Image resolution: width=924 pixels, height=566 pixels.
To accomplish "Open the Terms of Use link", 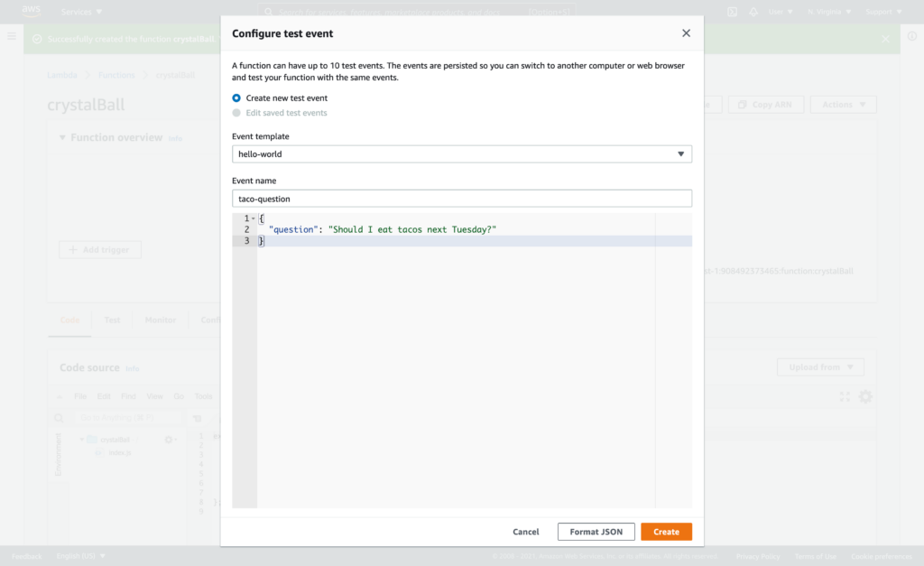I will coord(815,556).
